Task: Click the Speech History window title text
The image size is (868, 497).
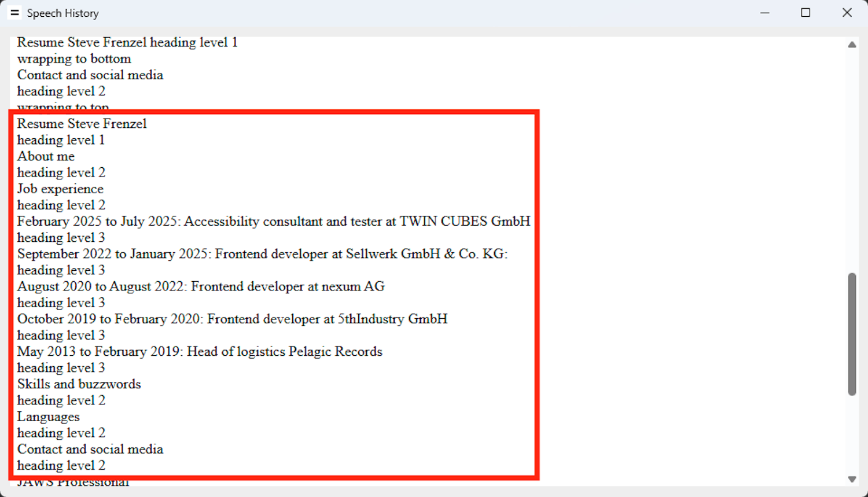Action: pyautogui.click(x=62, y=13)
